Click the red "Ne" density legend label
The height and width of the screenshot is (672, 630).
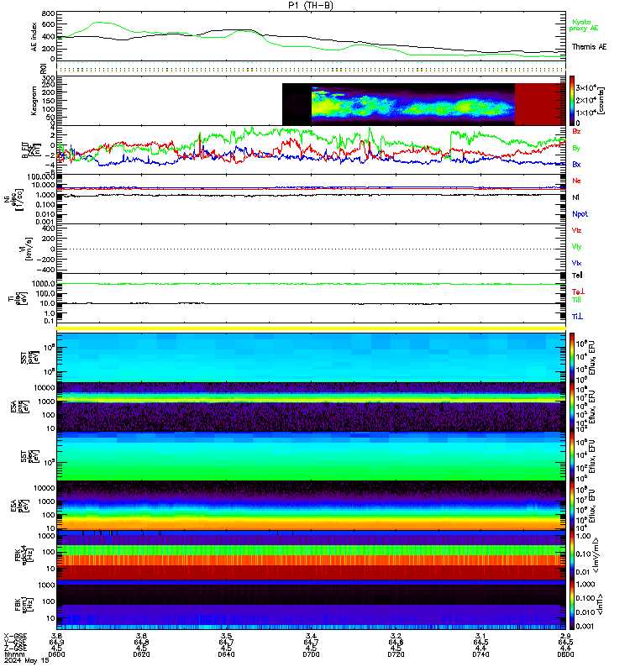coord(576,181)
